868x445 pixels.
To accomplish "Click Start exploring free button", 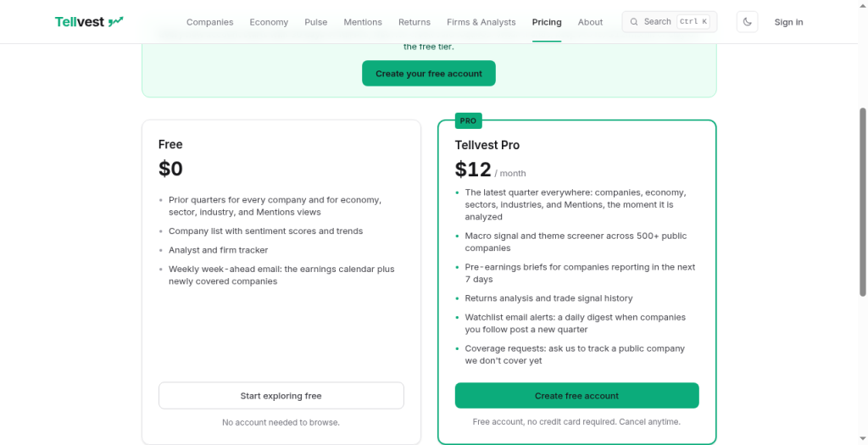I will (x=281, y=396).
